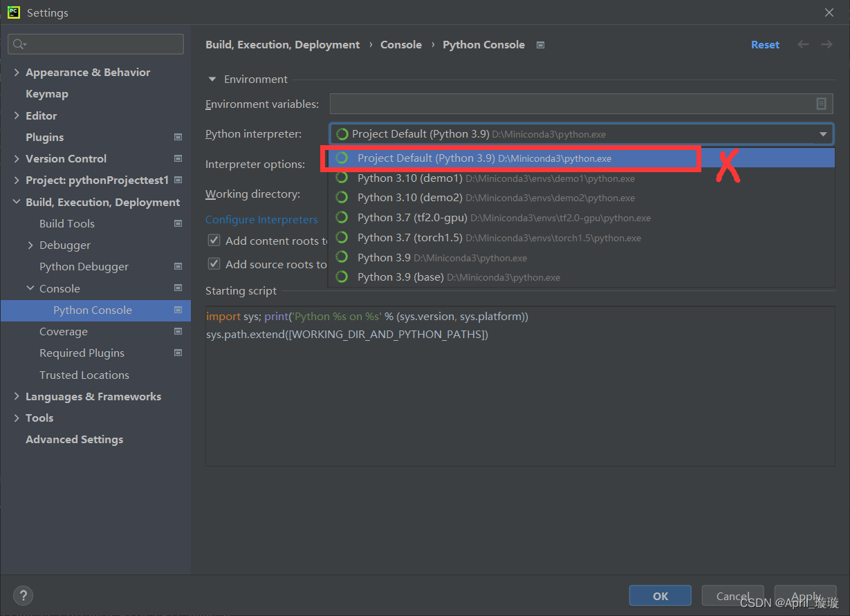
Task: Select Python Console in settings tree
Action: click(x=95, y=310)
